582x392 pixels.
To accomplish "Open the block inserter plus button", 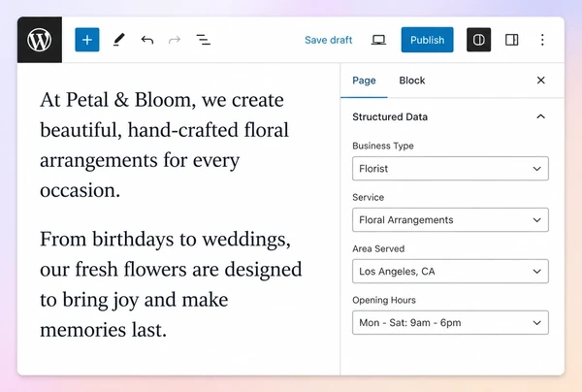I will [87, 40].
